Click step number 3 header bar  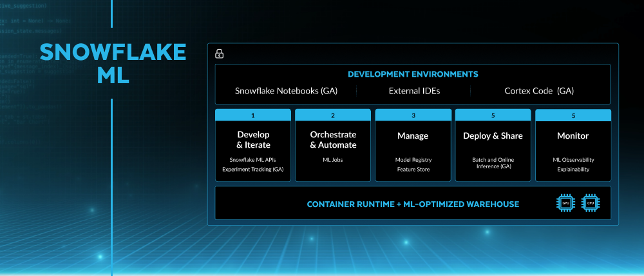click(413, 115)
